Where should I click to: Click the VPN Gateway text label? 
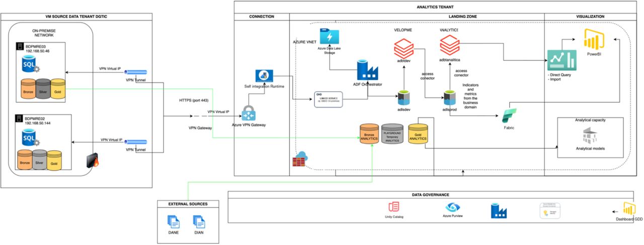tap(200, 128)
